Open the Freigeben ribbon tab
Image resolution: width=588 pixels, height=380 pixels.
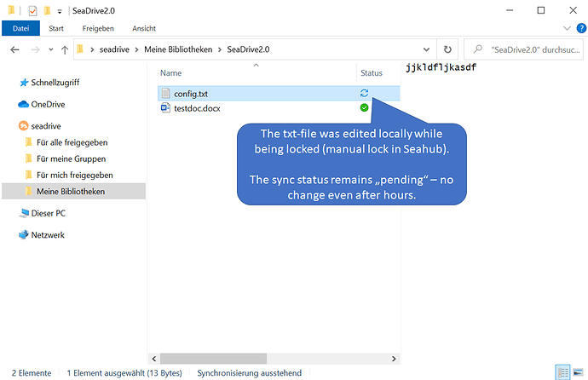(98, 28)
